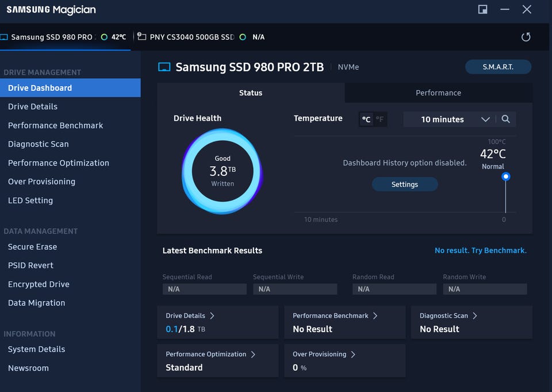Screen dimensions: 552x392
Task: Click the chevron beside Over Provisioning card
Action: [353, 354]
